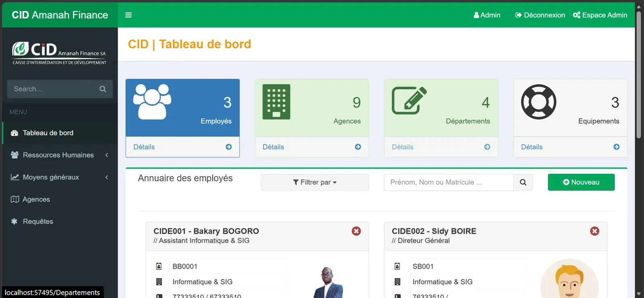Open Moyens généraux menu item

60,177
